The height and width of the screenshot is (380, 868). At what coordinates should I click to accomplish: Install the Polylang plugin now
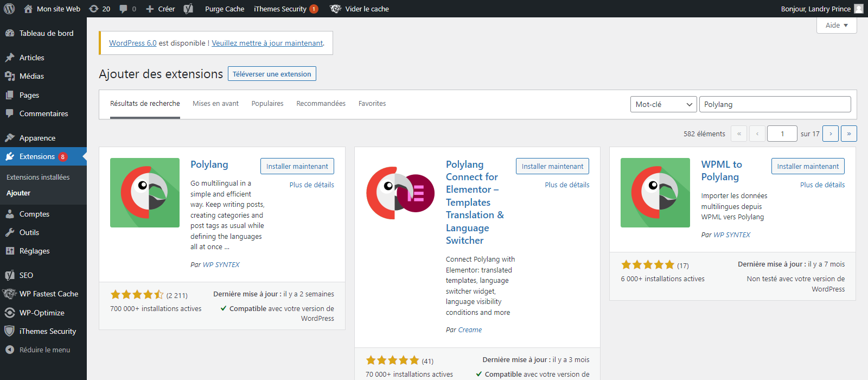point(297,166)
